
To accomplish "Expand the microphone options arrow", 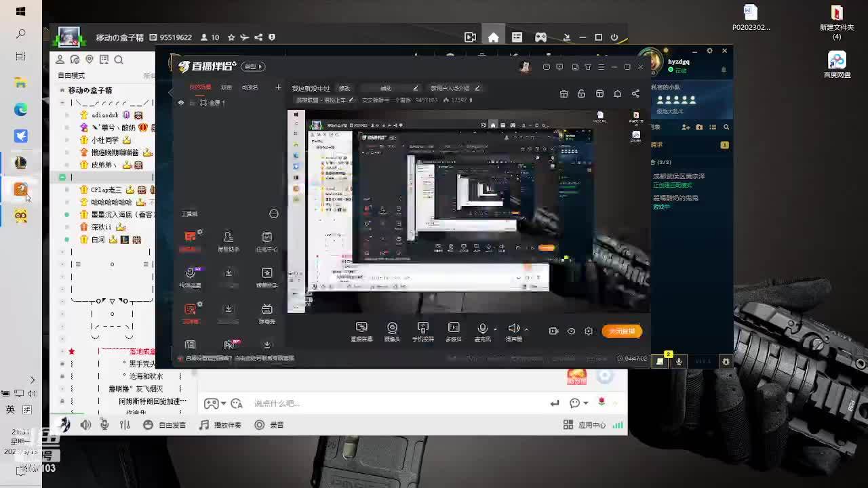I will [495, 329].
